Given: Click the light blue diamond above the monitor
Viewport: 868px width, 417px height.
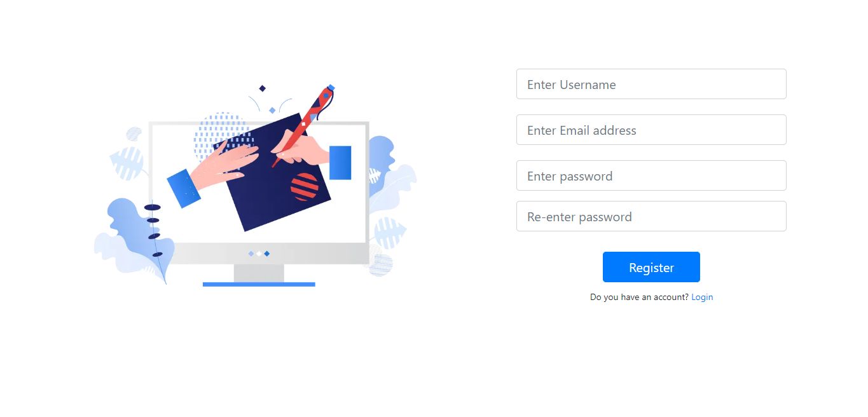Looking at the screenshot, I should (x=272, y=111).
